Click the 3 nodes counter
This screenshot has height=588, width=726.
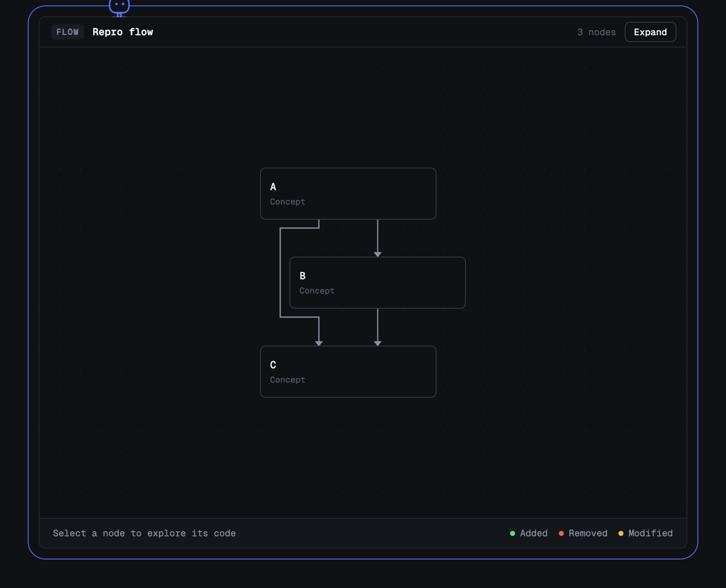[596, 32]
